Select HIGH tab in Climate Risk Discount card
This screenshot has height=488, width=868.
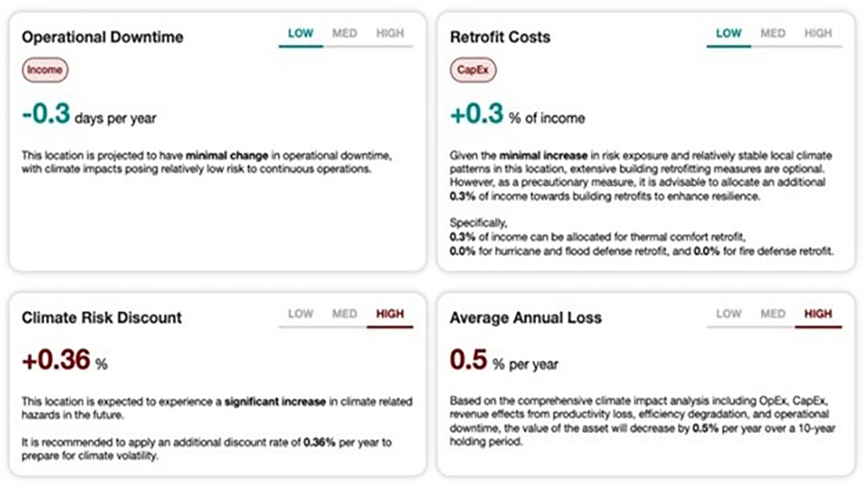(x=390, y=314)
